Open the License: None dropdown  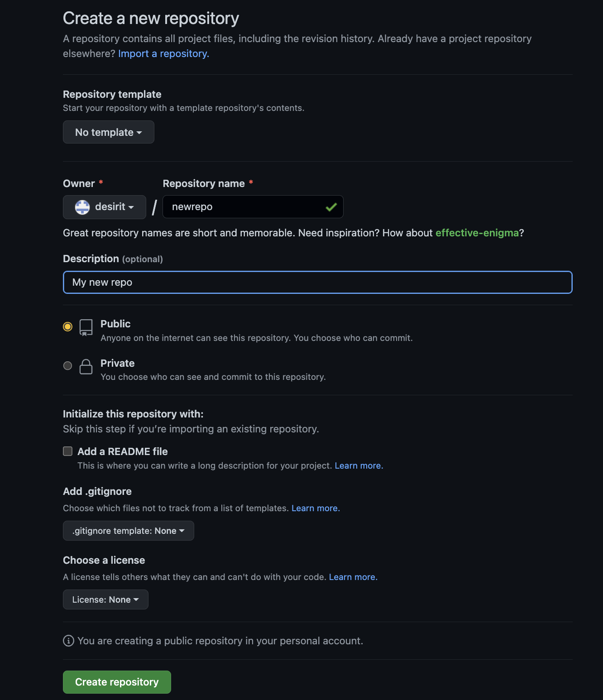tap(105, 599)
